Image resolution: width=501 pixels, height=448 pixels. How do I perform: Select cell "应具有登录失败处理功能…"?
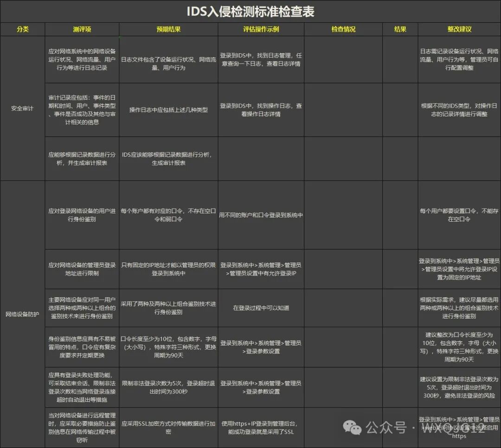[82, 387]
